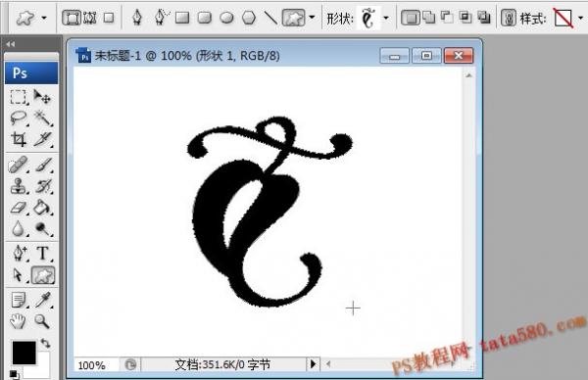Enable Shape Layers mode in options bar

tap(72, 18)
